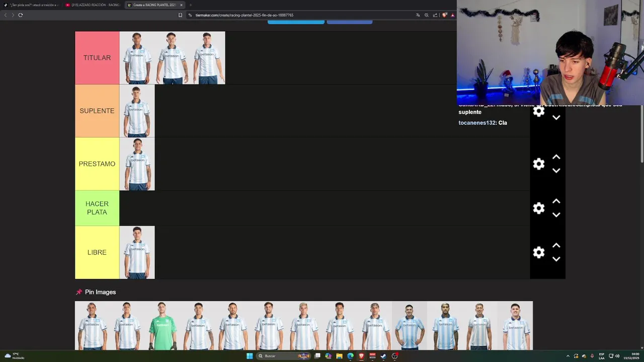Screen dimensions: 644x362
Task: Select first player in TITULAR row
Action: click(137, 58)
